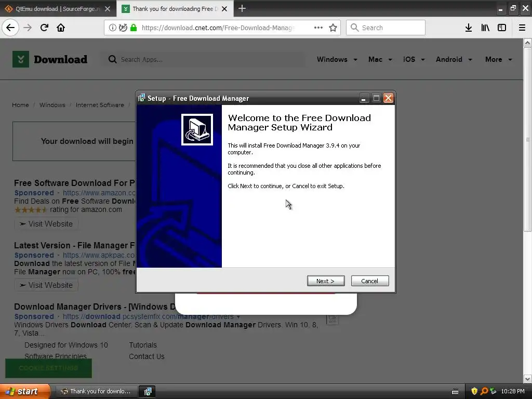This screenshot has width=532, height=399.
Task: Open page actions three-dots menu
Action: (x=318, y=28)
